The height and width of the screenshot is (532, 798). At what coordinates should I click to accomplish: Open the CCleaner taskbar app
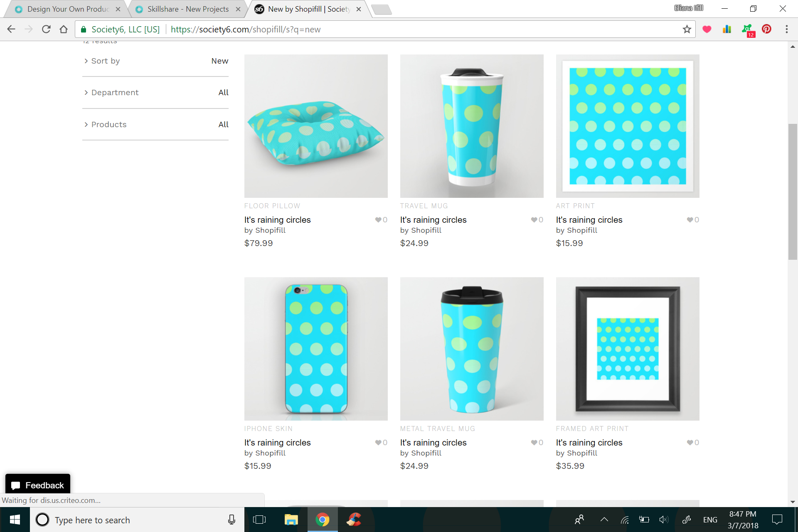click(354, 520)
